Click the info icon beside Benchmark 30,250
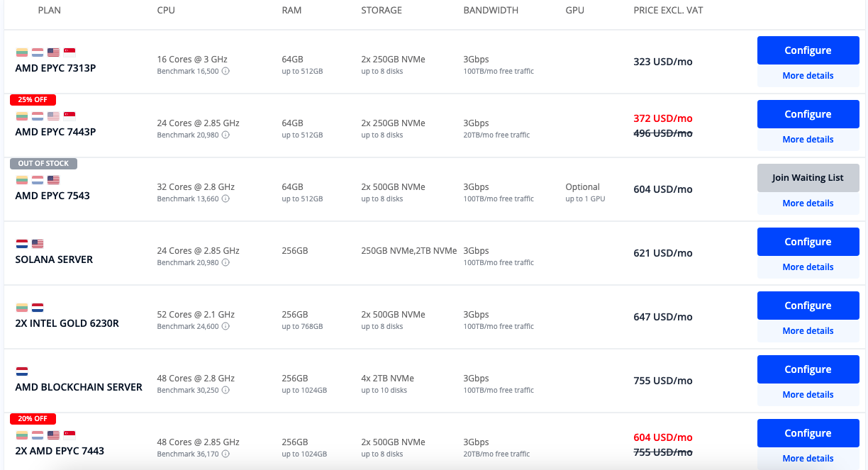The image size is (868, 470). pyautogui.click(x=226, y=390)
